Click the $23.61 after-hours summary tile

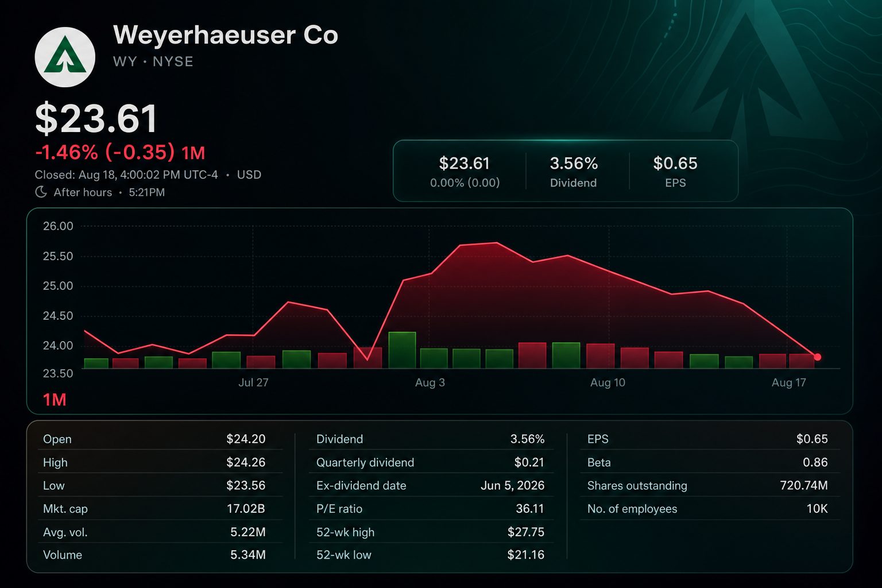click(465, 171)
